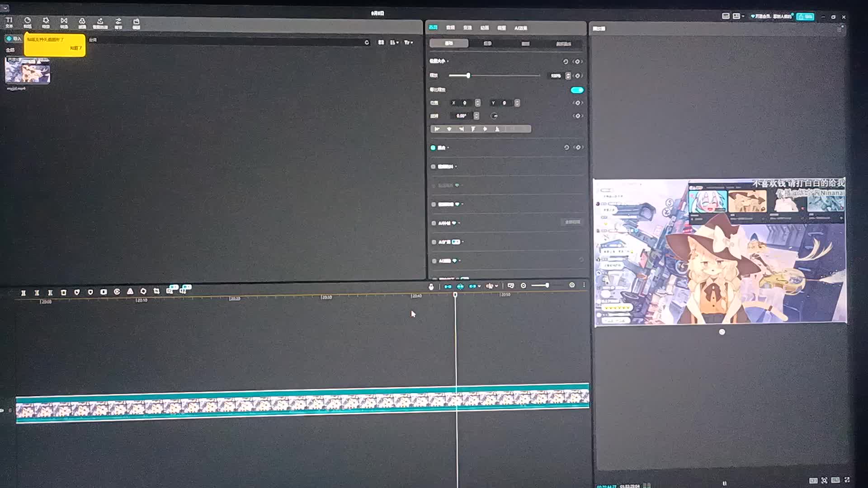This screenshot has height=488, width=868.
Task: Click the playhead marker on timeline ruler
Action: coord(455,295)
